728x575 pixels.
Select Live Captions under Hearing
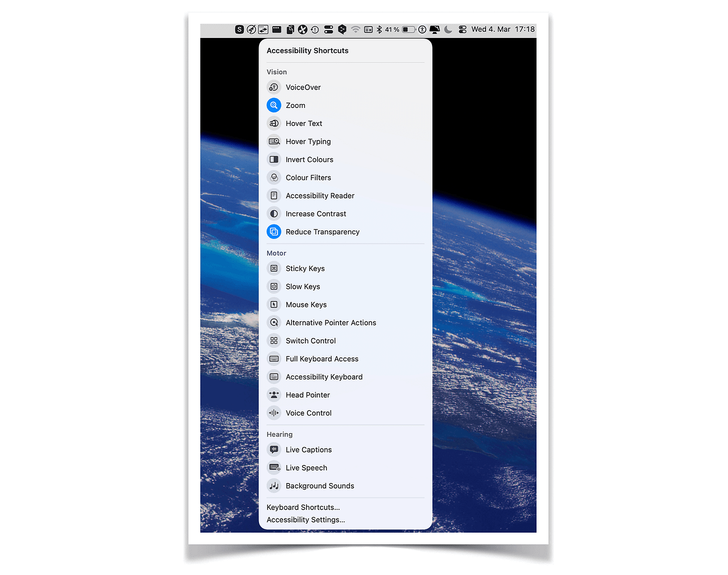click(x=345, y=449)
